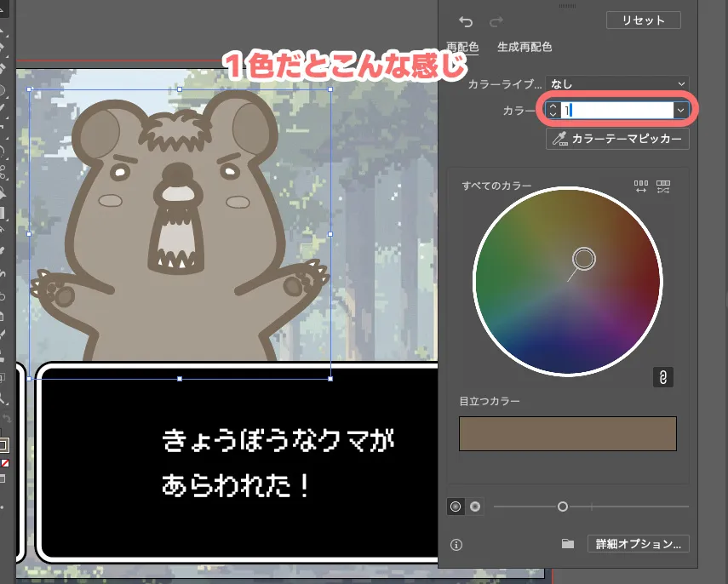Click the brown 目立つカラー swatch
The height and width of the screenshot is (584, 728).
click(567, 433)
